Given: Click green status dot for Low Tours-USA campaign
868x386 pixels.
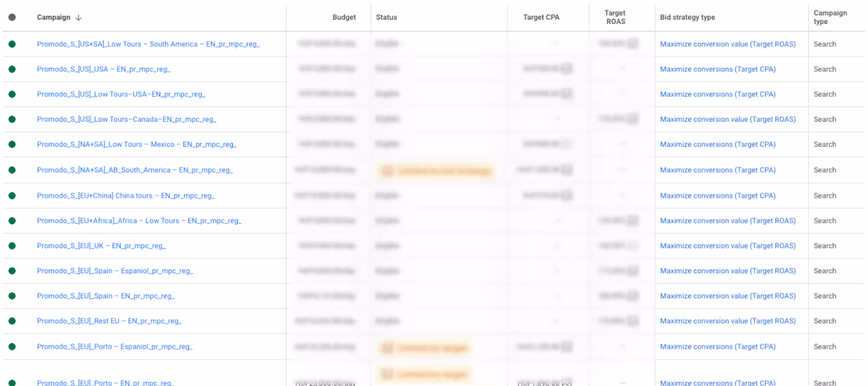Looking at the screenshot, I should pos(12,94).
